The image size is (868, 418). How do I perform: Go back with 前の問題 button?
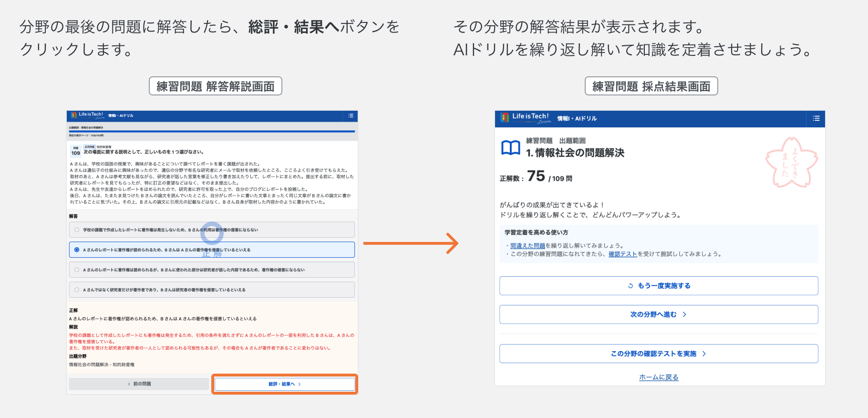pos(139,384)
